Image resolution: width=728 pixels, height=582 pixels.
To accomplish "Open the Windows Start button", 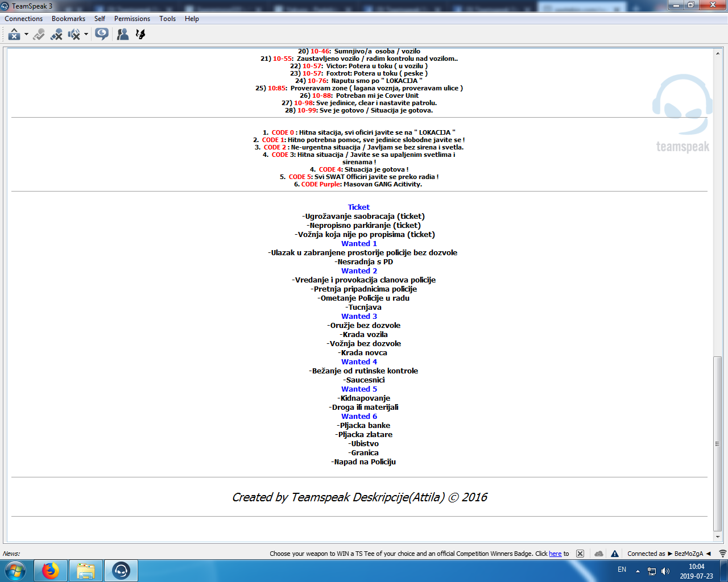I will pyautogui.click(x=15, y=571).
